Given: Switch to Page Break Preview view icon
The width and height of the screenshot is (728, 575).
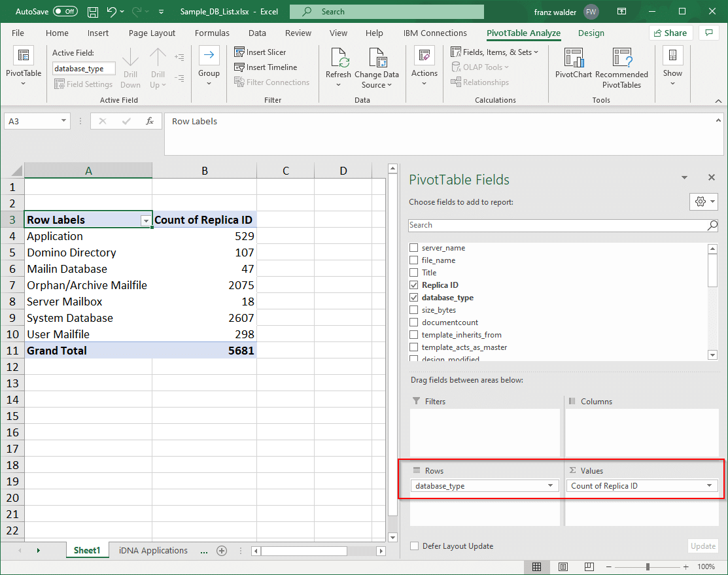Looking at the screenshot, I should 589,566.
